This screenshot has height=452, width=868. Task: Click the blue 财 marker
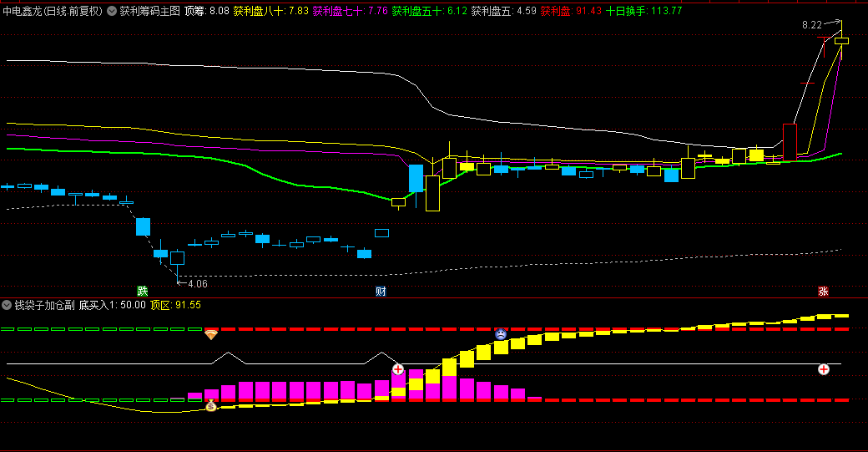click(381, 292)
